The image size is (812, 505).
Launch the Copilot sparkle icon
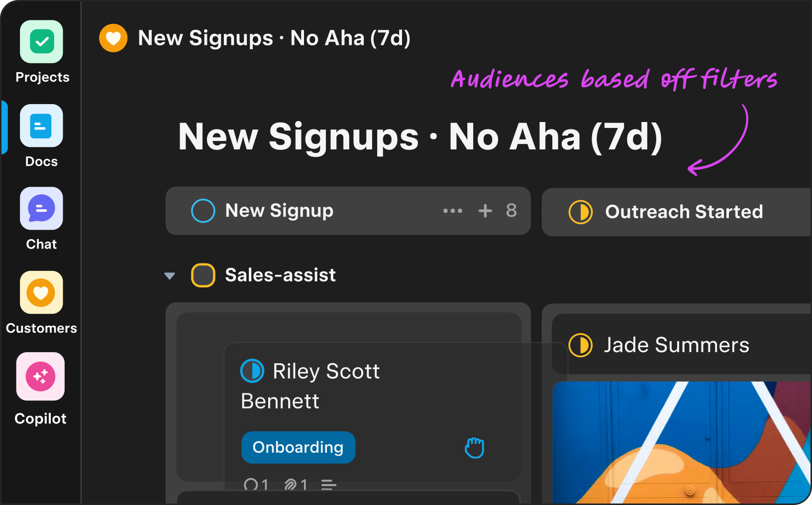(40, 377)
